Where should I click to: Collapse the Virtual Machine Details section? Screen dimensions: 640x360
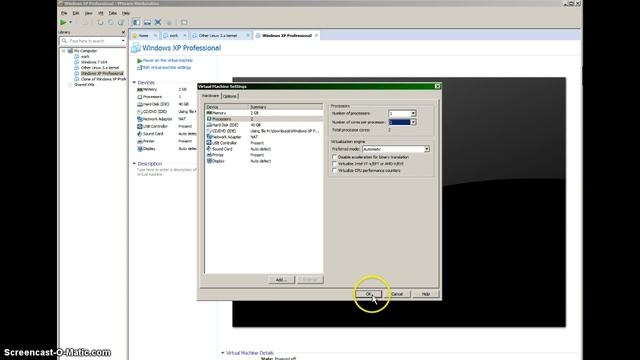pos(223,353)
